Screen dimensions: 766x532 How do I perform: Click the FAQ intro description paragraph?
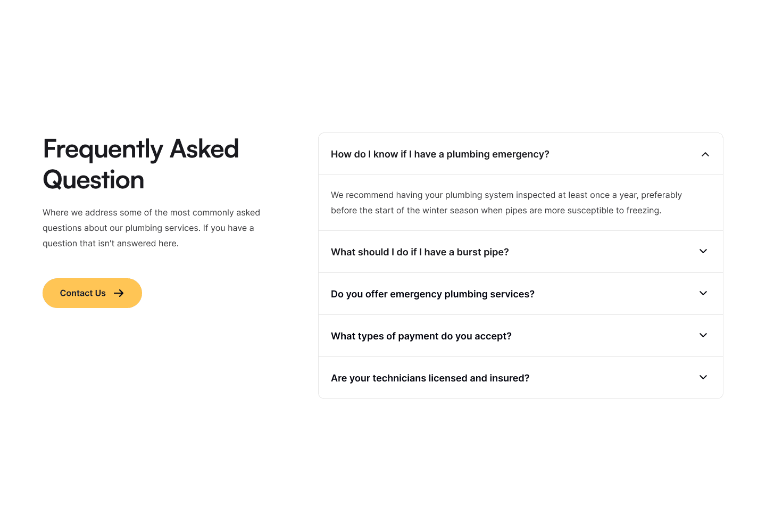152,228
